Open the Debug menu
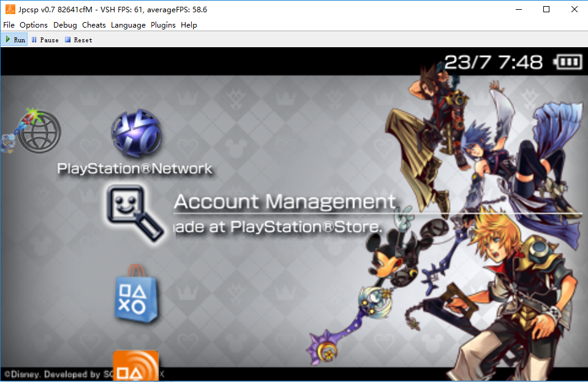Image resolution: width=588 pixels, height=382 pixels. click(65, 25)
